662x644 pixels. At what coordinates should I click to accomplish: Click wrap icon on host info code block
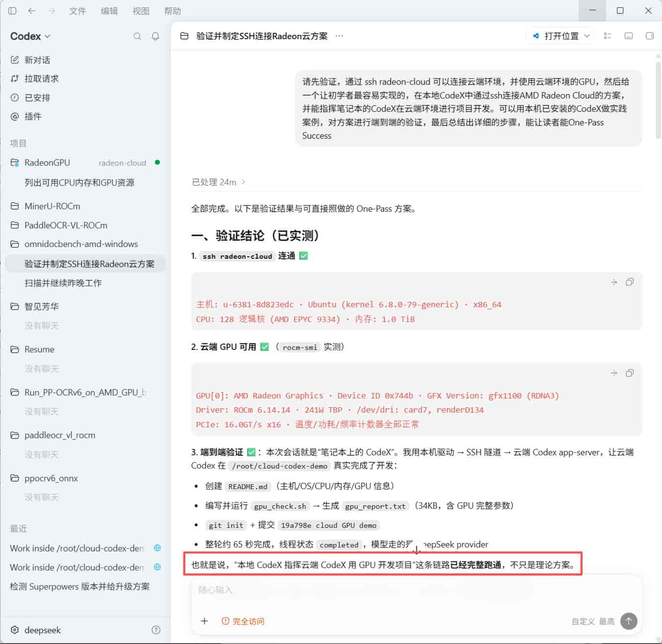point(614,282)
